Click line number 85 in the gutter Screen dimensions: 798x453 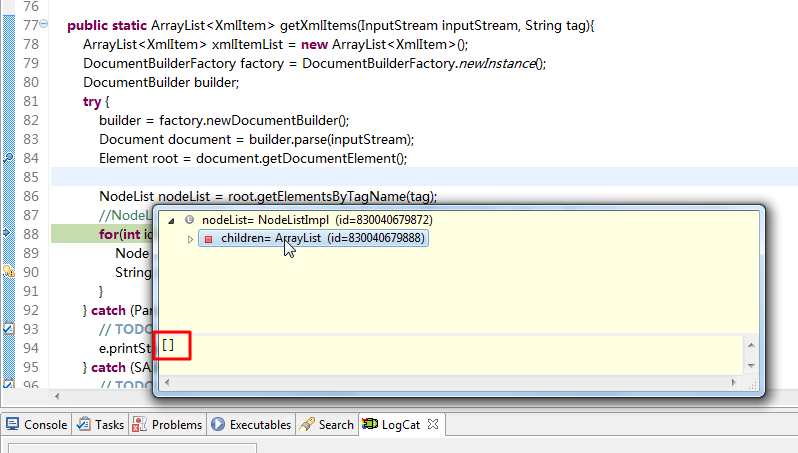click(31, 177)
